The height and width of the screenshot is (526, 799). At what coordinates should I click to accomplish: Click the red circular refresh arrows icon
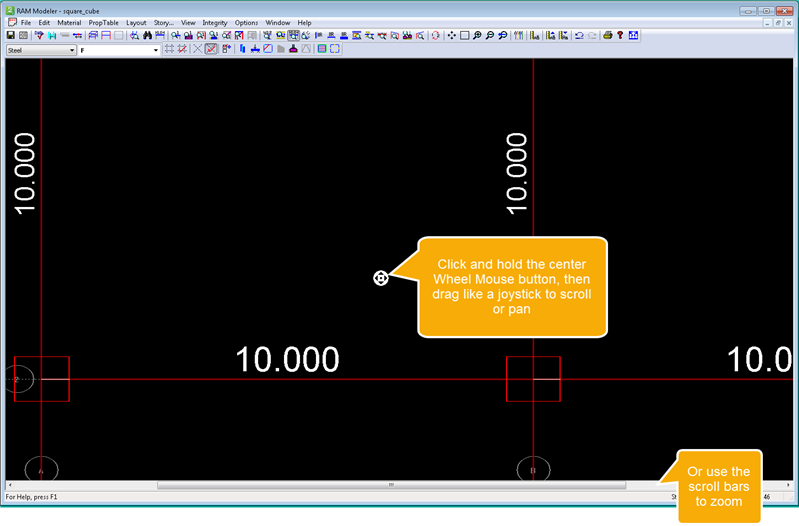point(436,35)
